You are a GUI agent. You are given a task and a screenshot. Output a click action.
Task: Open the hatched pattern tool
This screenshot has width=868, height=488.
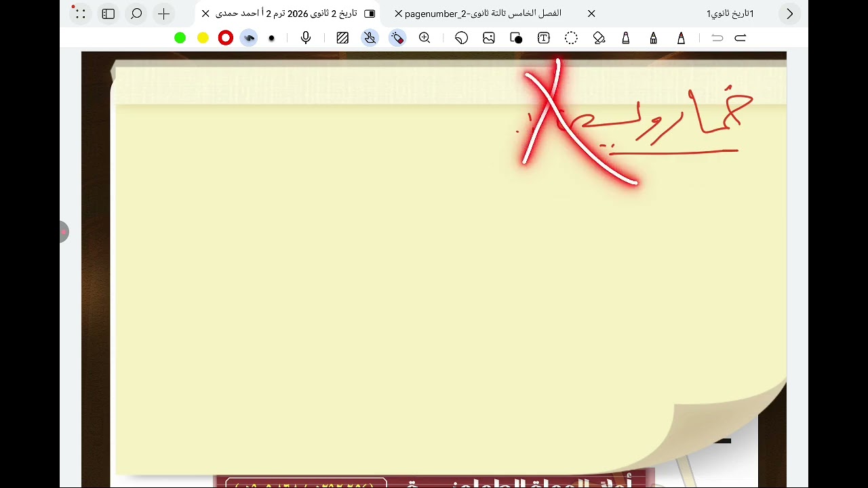click(342, 38)
